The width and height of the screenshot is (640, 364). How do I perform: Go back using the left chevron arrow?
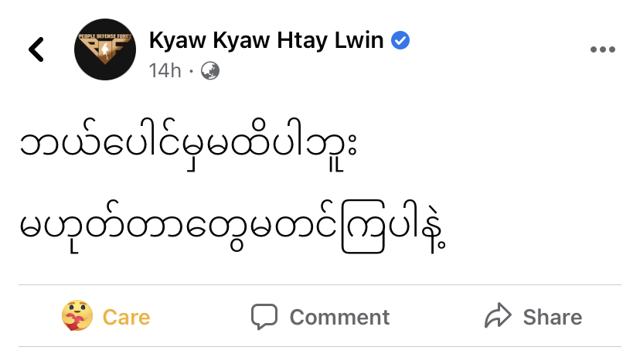click(x=36, y=49)
